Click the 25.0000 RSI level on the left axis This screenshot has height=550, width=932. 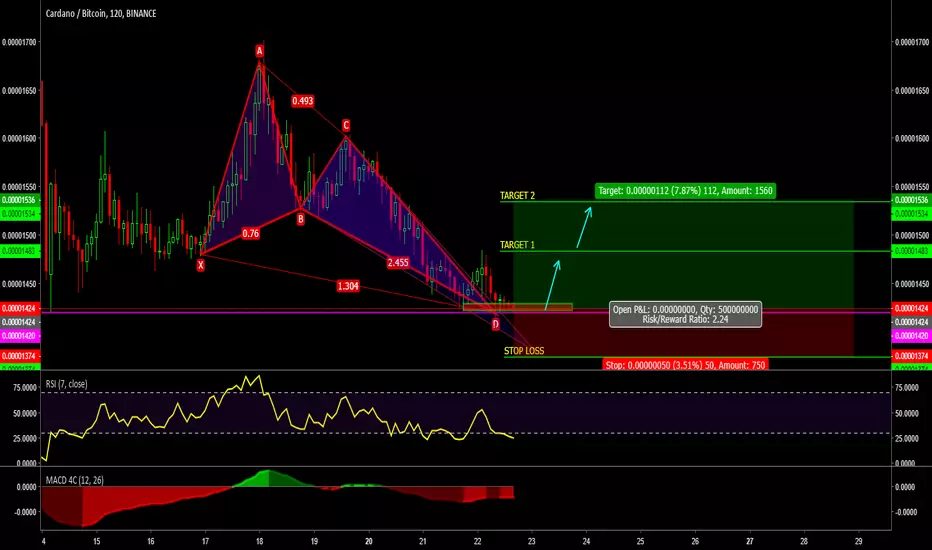pos(25,439)
